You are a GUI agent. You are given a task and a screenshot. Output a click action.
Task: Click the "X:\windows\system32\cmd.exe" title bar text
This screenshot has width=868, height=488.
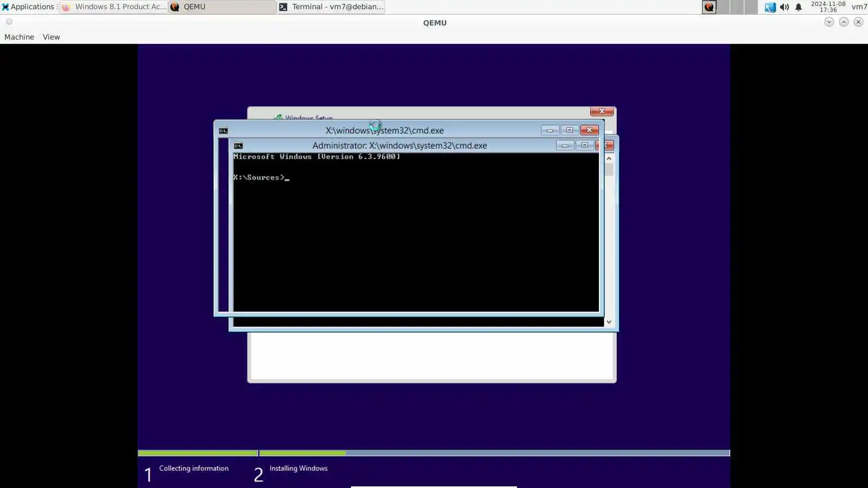coord(385,130)
